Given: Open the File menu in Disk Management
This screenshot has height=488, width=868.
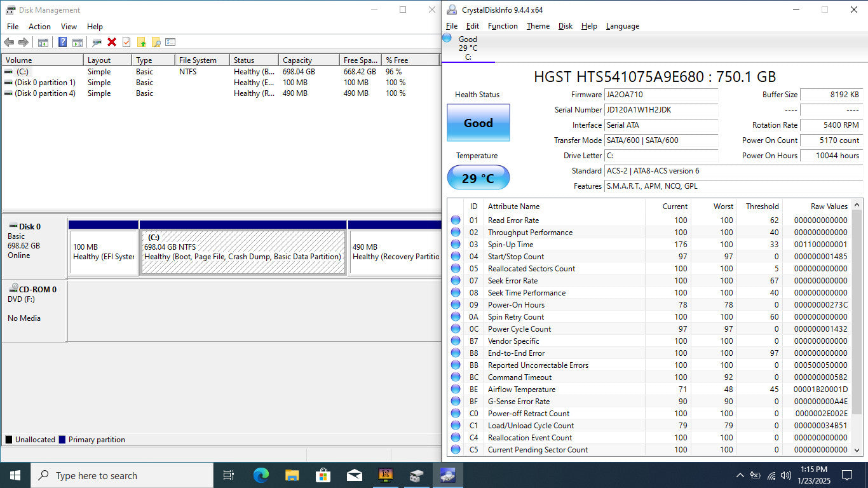Looking at the screenshot, I should coord(13,27).
